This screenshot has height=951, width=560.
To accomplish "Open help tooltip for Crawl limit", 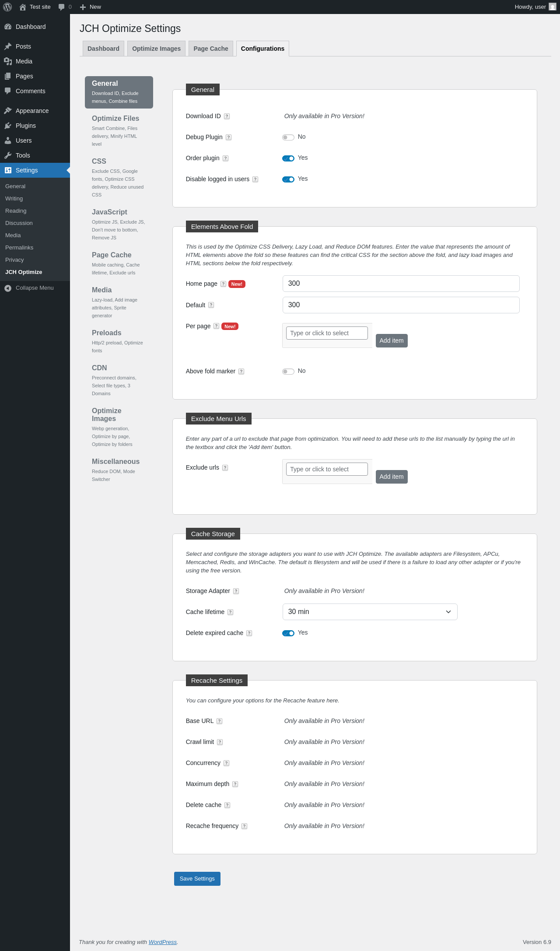I will (220, 742).
